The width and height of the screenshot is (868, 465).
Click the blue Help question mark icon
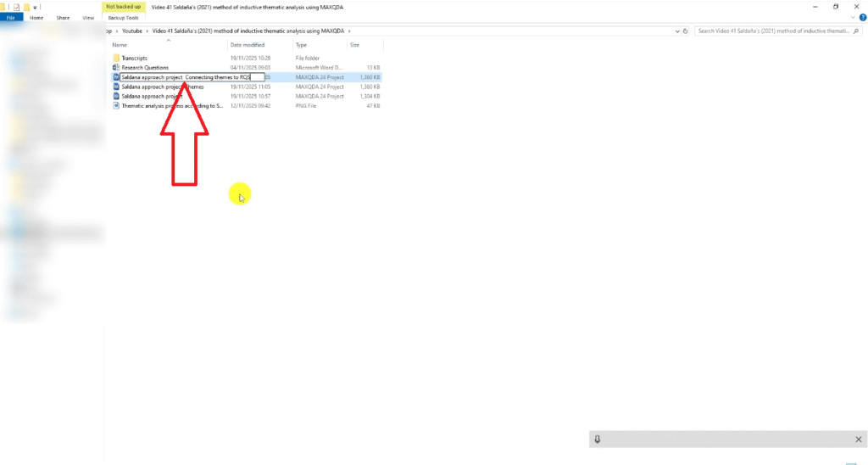pyautogui.click(x=860, y=17)
